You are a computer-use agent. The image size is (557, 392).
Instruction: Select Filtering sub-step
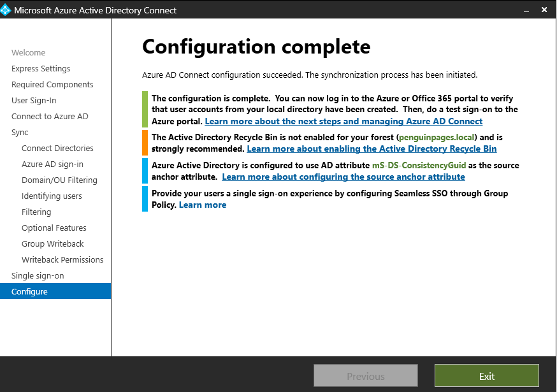coord(36,212)
